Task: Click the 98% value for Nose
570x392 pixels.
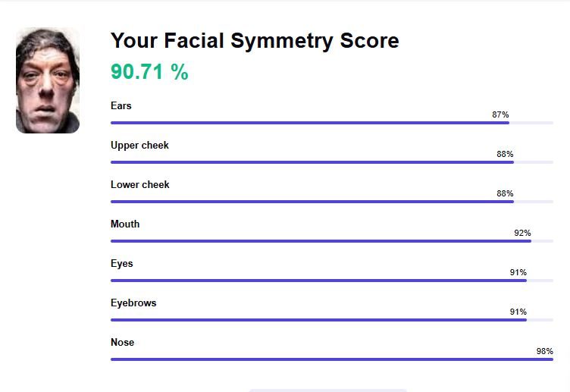Action: (x=544, y=351)
